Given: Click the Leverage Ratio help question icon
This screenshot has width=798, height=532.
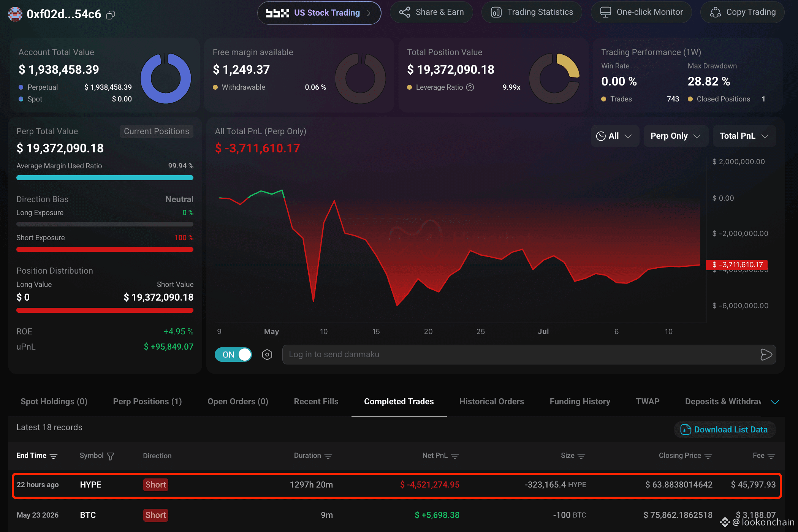Looking at the screenshot, I should coord(470,87).
